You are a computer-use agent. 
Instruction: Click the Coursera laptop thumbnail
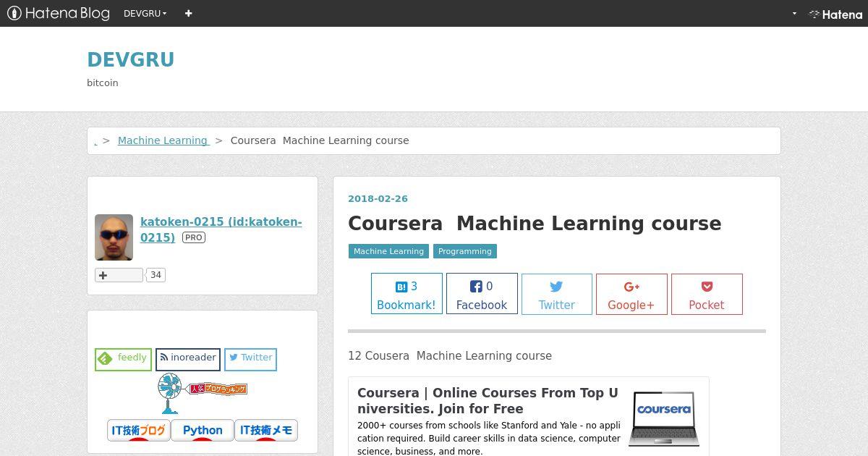pyautogui.click(x=664, y=419)
